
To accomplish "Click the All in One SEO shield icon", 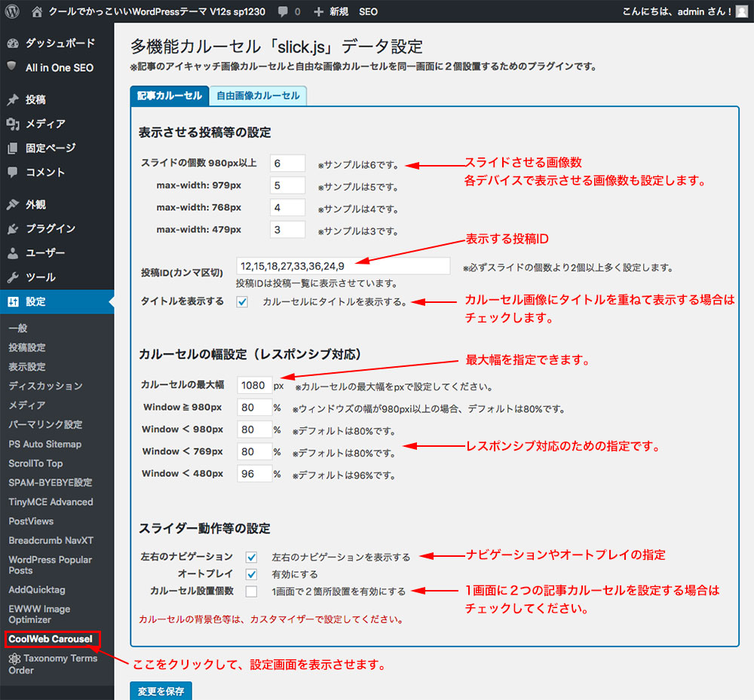I will tap(12, 66).
